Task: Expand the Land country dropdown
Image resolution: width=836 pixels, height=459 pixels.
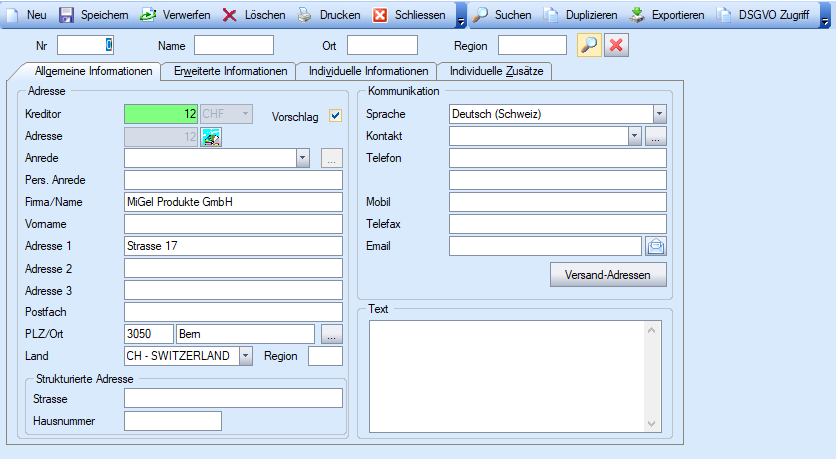Action: pyautogui.click(x=245, y=356)
